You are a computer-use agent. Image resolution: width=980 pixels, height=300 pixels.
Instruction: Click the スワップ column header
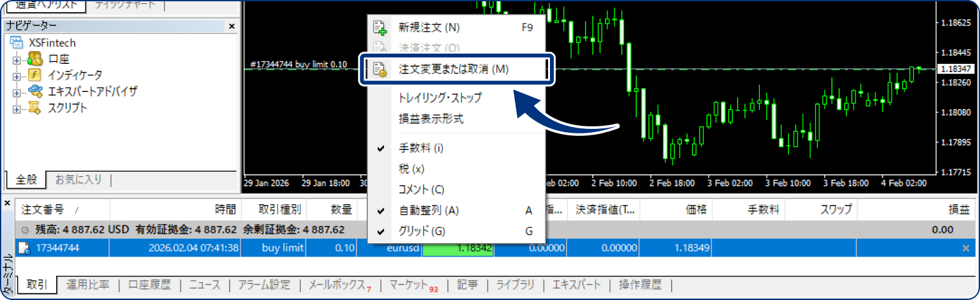(x=821, y=209)
